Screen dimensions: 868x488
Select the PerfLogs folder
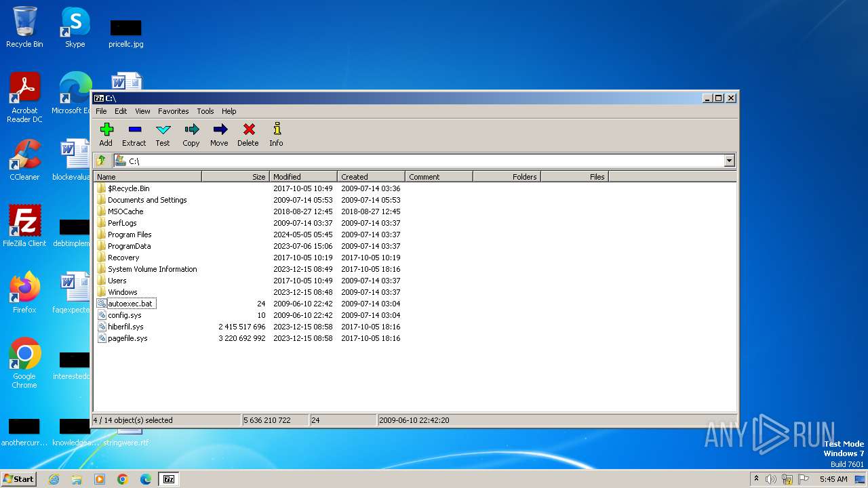tap(122, 223)
